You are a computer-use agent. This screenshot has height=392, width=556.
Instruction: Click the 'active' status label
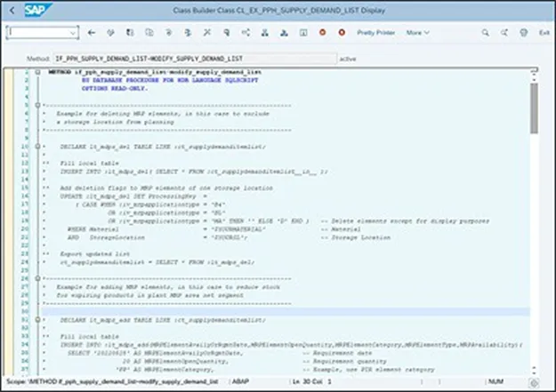(x=348, y=59)
